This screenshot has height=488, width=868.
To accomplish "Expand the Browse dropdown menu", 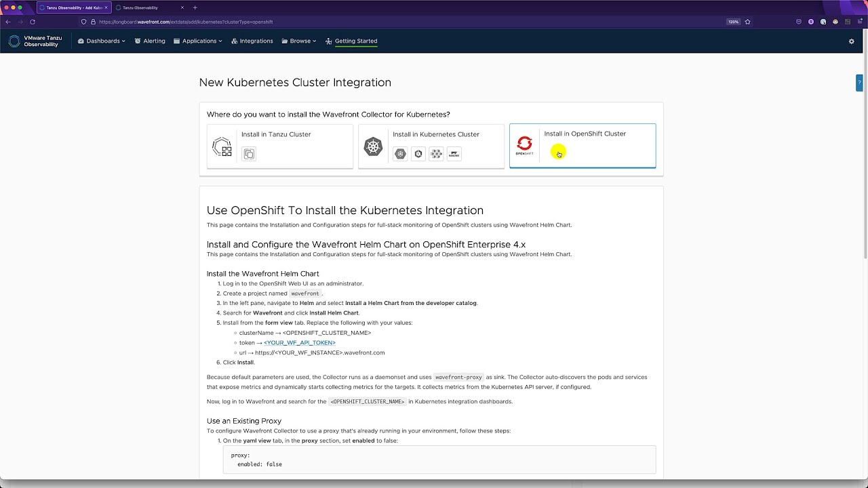I will pyautogui.click(x=299, y=41).
